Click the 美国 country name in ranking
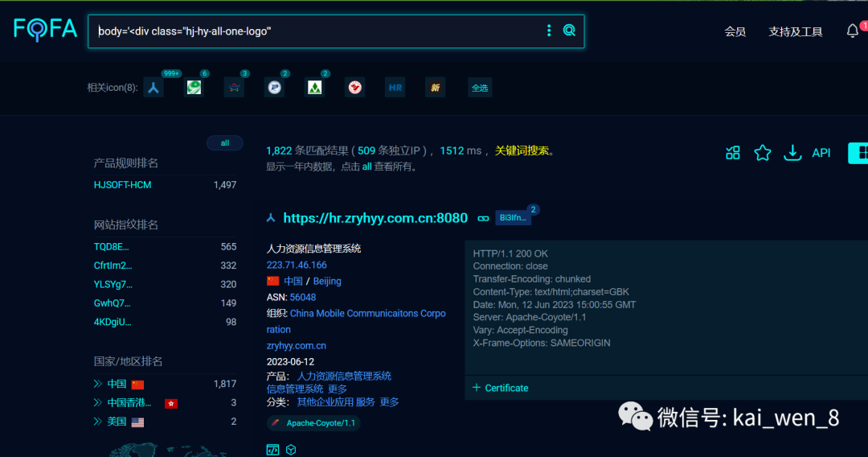868x457 pixels. coord(117,422)
